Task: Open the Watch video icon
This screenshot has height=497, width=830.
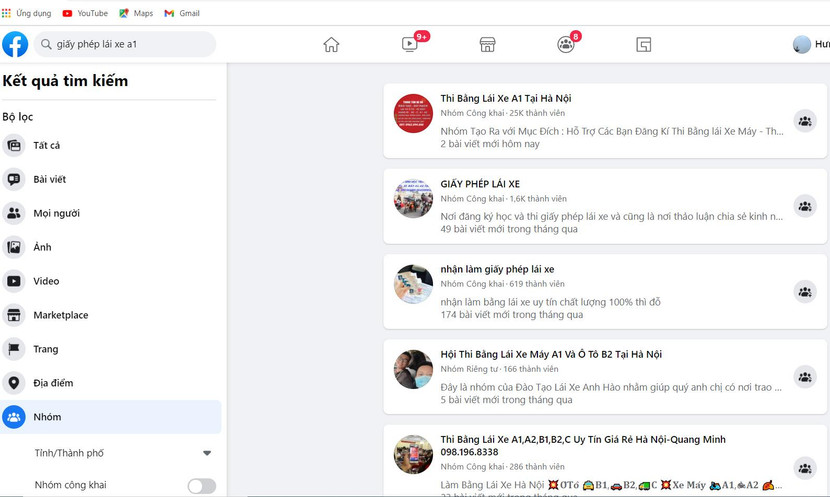Action: [x=410, y=44]
